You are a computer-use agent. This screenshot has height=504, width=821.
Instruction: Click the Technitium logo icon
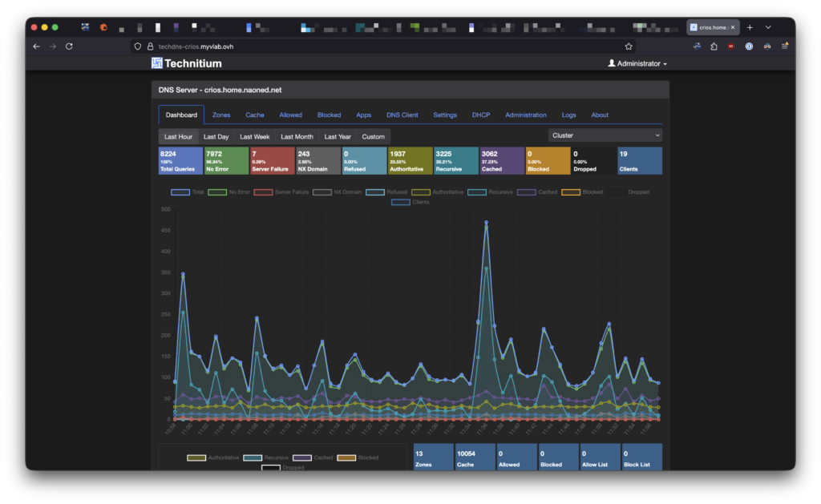pyautogui.click(x=157, y=63)
